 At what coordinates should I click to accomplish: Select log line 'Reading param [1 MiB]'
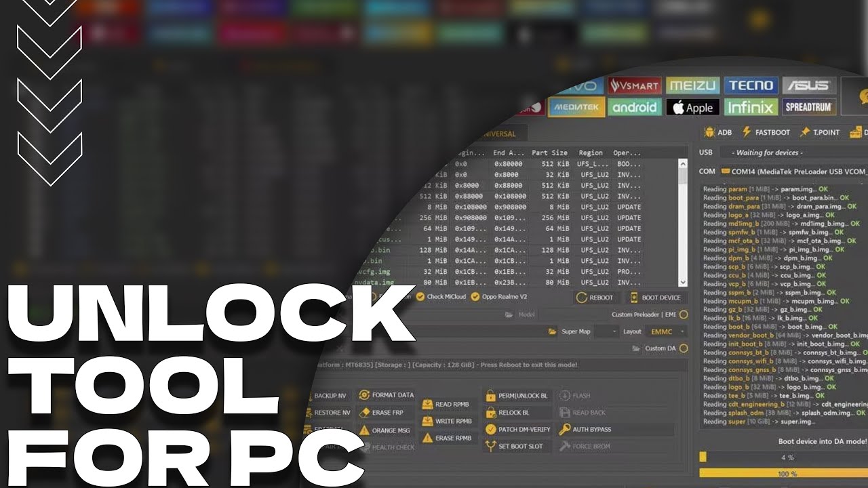point(766,189)
